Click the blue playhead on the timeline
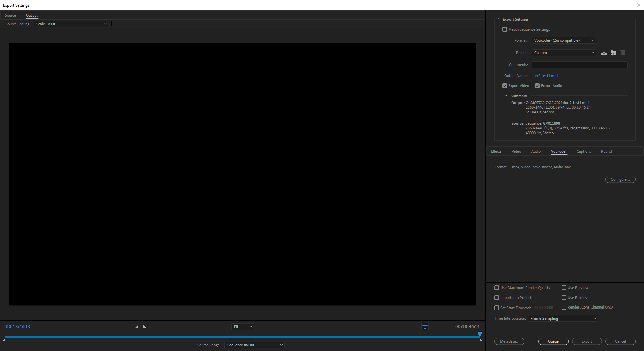 click(480, 334)
